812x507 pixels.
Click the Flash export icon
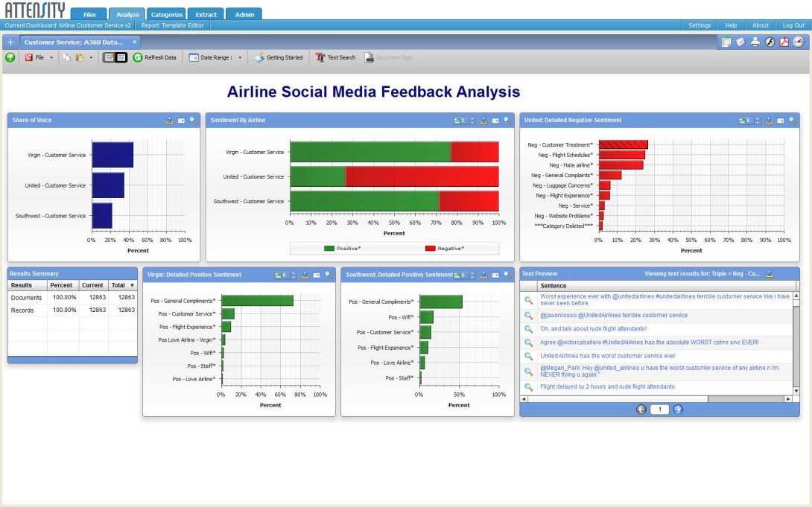[770, 42]
